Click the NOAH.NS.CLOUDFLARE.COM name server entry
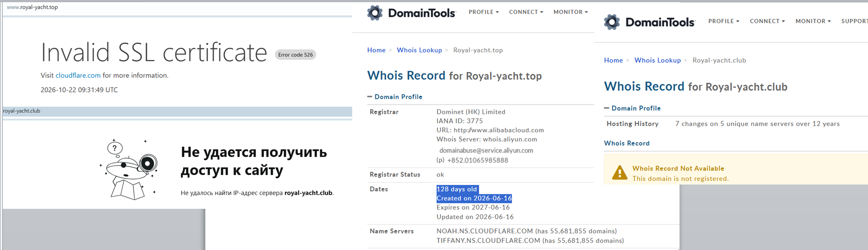868x250 pixels. 527,231
